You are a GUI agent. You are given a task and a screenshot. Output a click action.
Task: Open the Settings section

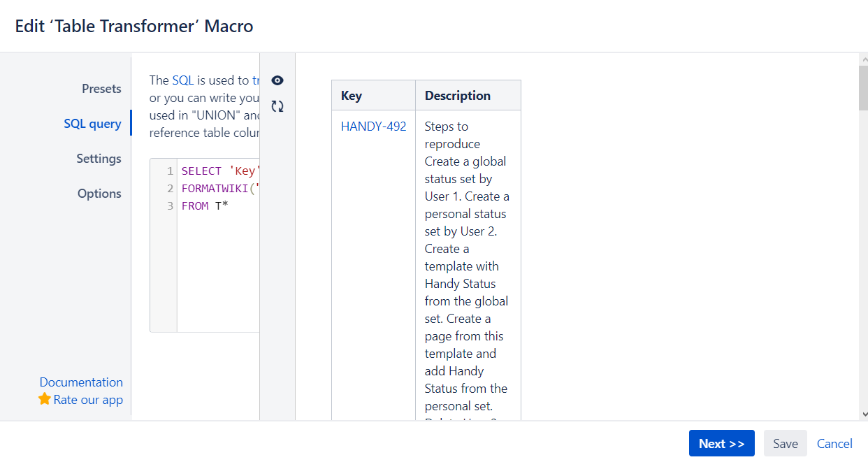click(99, 159)
